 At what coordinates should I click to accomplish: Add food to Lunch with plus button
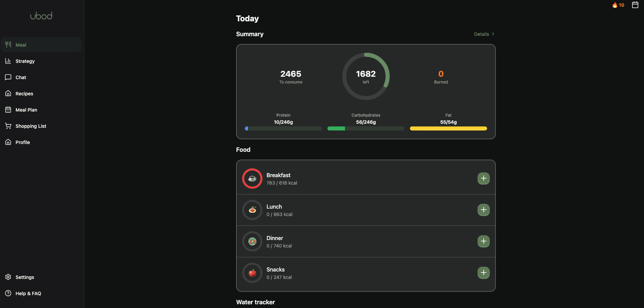pyautogui.click(x=483, y=210)
